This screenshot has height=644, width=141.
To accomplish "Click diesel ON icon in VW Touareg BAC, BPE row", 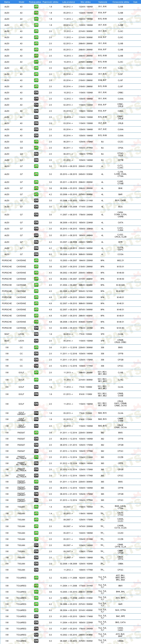I will pos(36,617).
